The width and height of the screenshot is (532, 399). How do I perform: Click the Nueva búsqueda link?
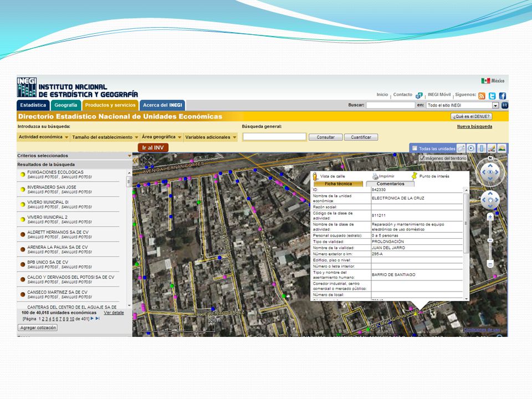coord(474,126)
